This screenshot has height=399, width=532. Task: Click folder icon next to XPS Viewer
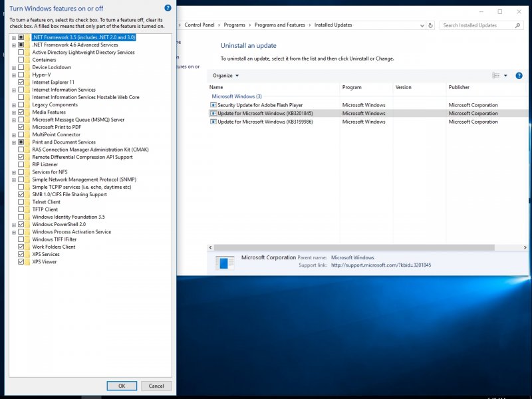click(27, 261)
